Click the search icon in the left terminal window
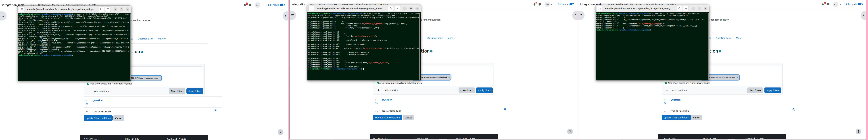This screenshot has width=868, height=140. pos(101,9)
